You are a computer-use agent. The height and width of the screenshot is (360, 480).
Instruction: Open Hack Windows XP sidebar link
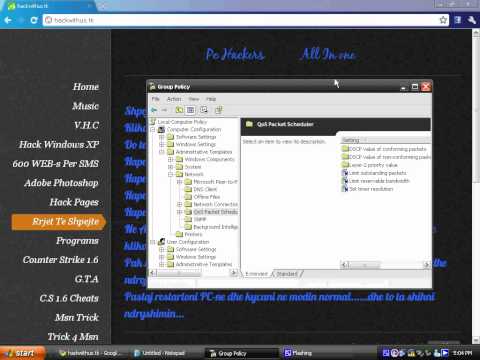pos(59,144)
